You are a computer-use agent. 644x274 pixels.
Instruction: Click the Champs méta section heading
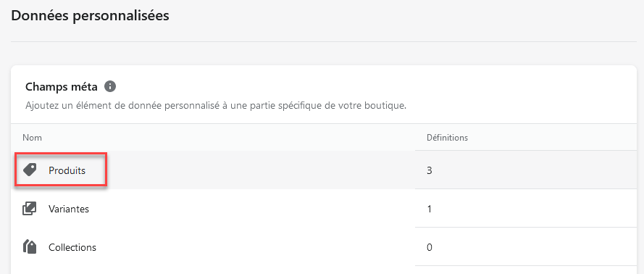click(62, 87)
